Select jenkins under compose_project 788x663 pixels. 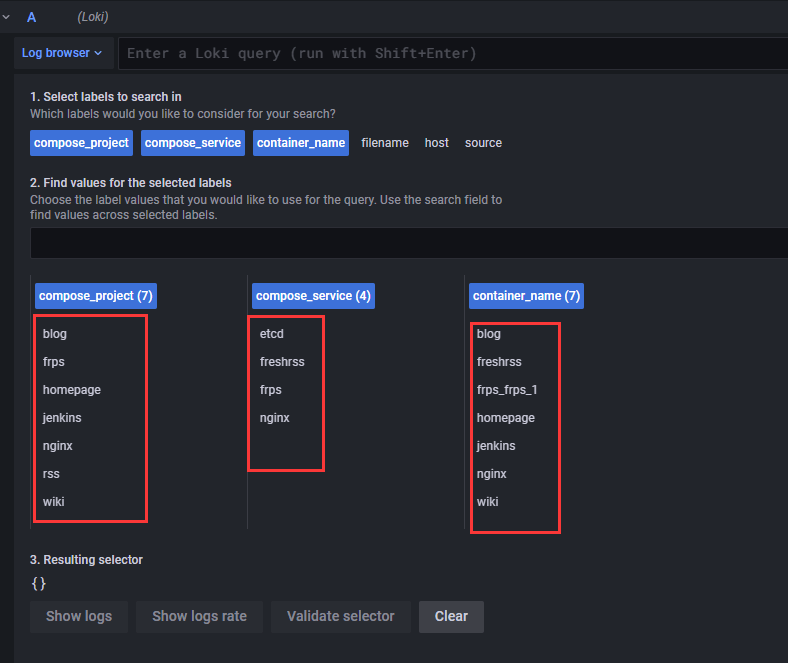click(64, 418)
